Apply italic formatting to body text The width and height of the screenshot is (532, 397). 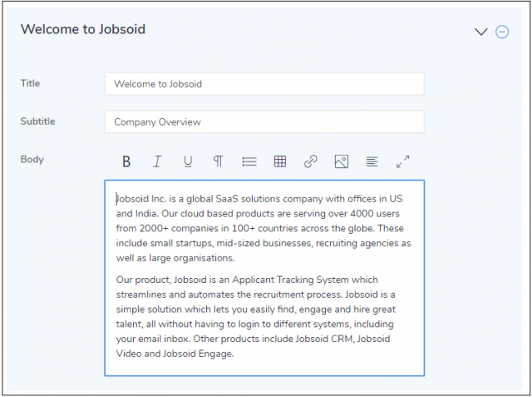click(157, 161)
